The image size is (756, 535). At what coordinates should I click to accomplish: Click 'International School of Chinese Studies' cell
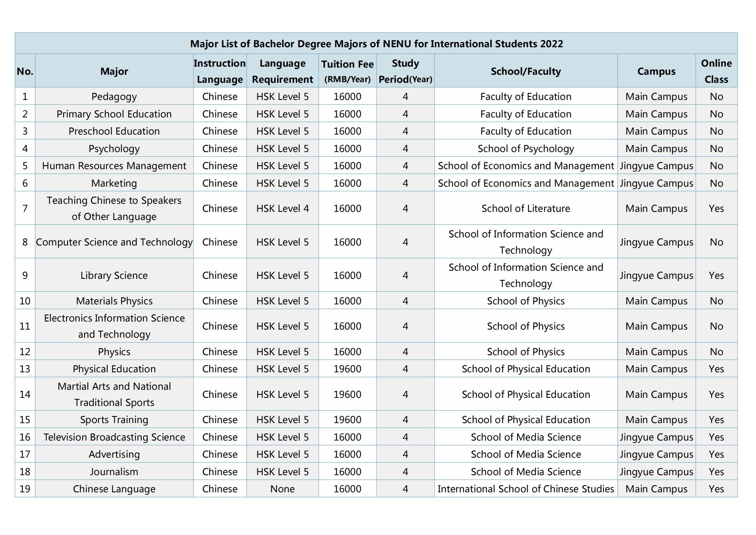[x=526, y=489]
